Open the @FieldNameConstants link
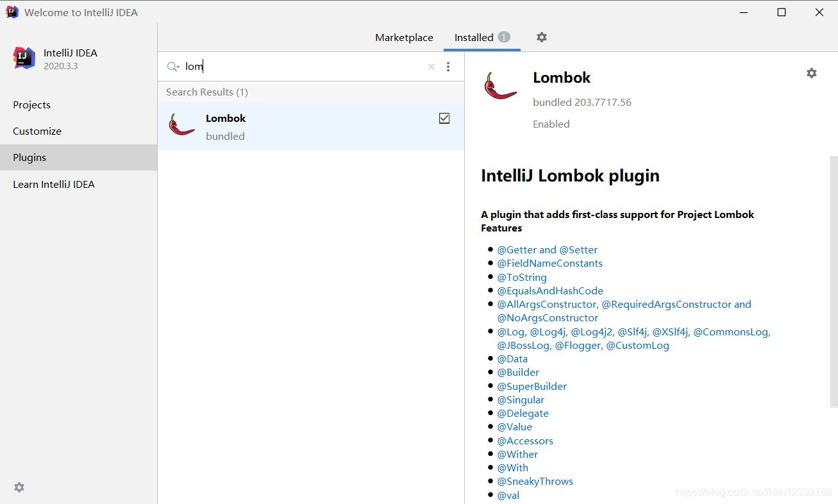The width and height of the screenshot is (838, 504). pyautogui.click(x=549, y=263)
